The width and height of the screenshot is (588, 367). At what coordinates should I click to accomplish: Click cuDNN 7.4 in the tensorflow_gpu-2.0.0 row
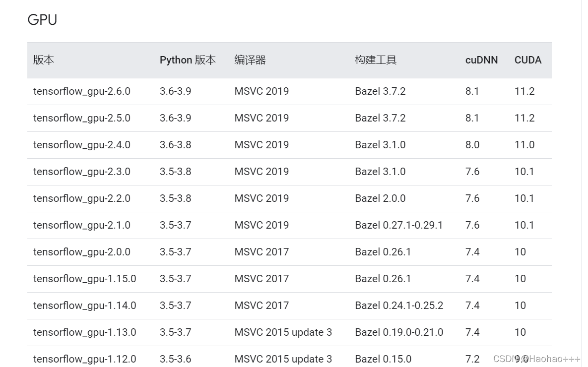(x=472, y=252)
